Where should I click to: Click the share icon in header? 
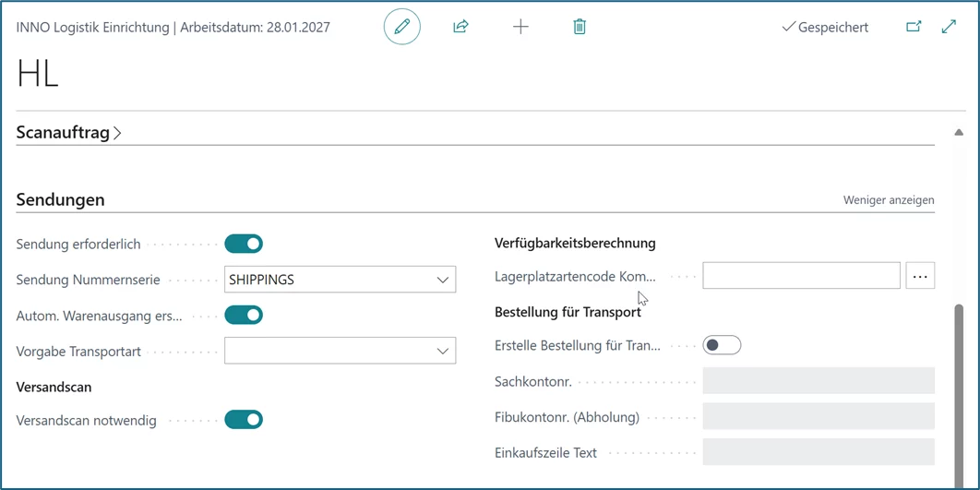coord(460,27)
